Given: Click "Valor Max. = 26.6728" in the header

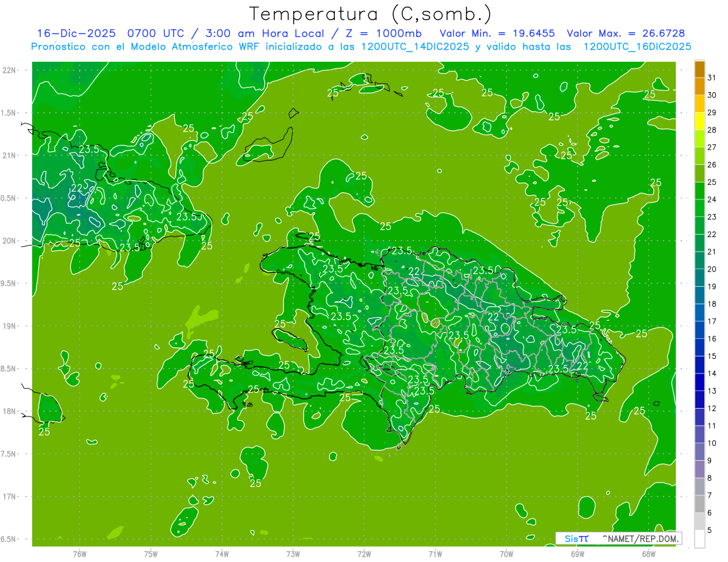Looking at the screenshot, I should pyautogui.click(x=627, y=33).
